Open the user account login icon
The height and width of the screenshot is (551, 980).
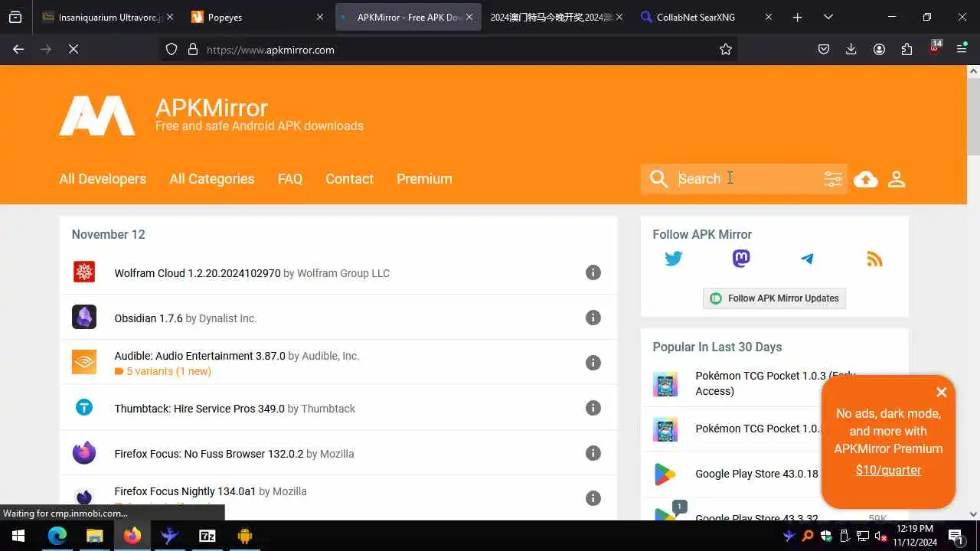897,179
